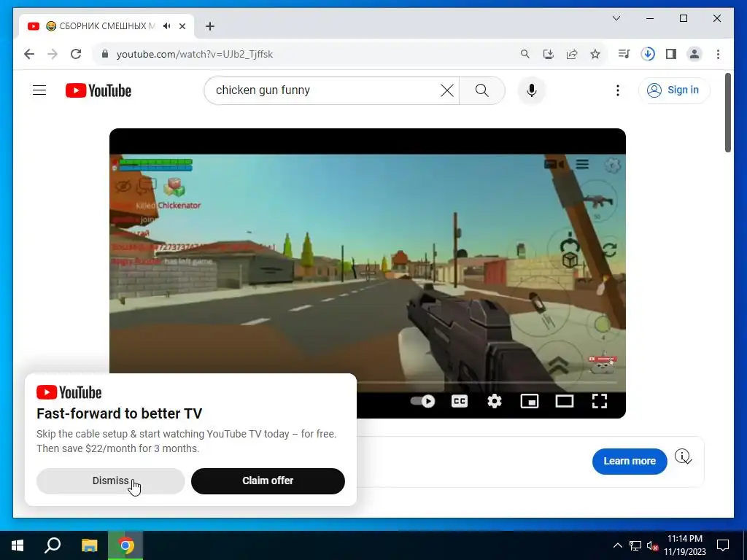Click the address bar URL
Image resolution: width=747 pixels, height=560 pixels.
click(x=194, y=54)
